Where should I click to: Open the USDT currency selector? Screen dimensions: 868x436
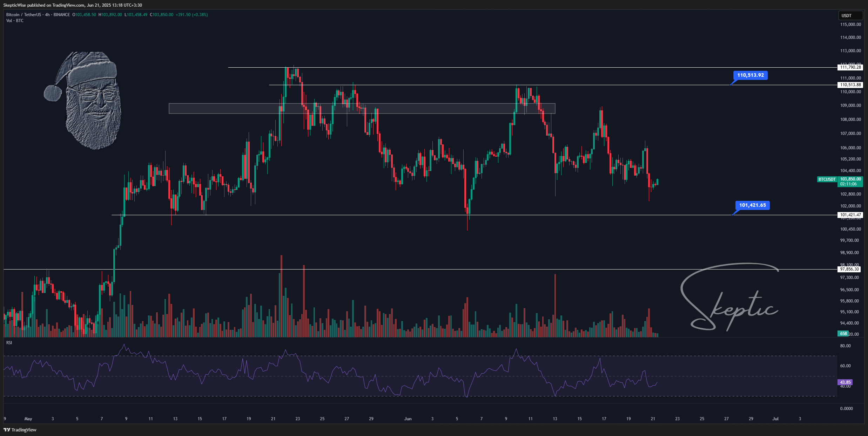tap(850, 15)
